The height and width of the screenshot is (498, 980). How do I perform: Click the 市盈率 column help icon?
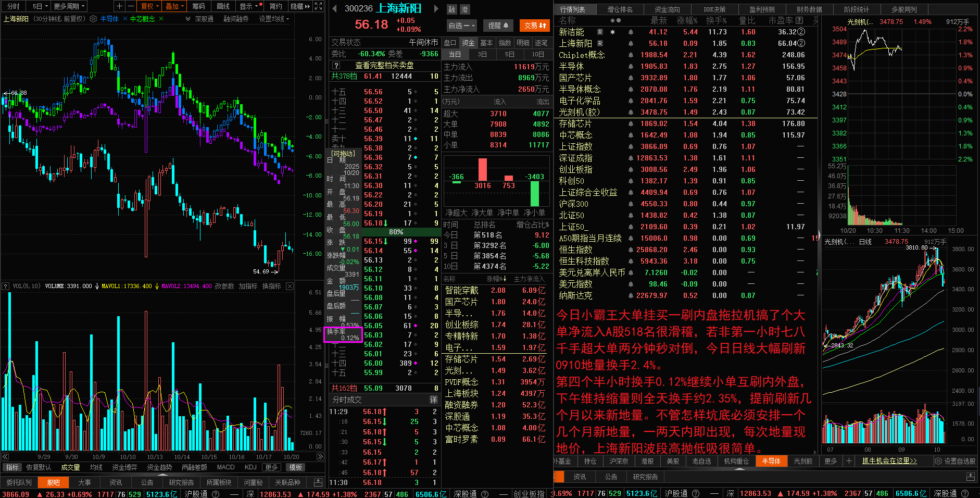pos(799,20)
